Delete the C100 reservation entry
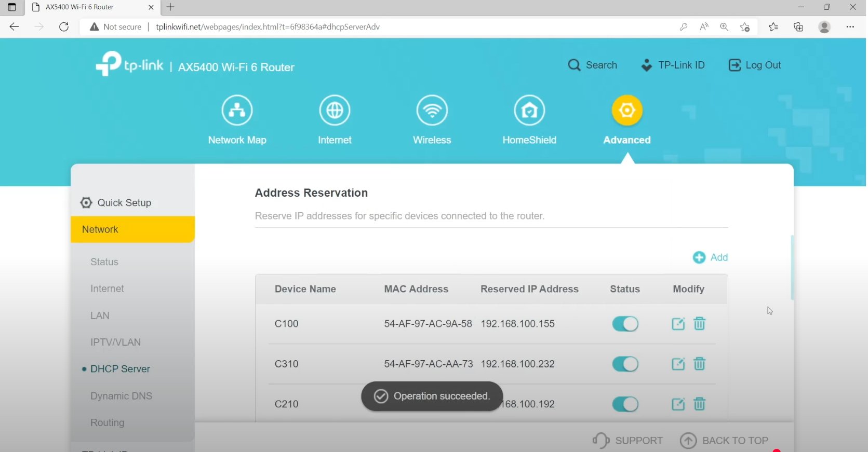Screen dimensions: 868x452 [x=700, y=324]
